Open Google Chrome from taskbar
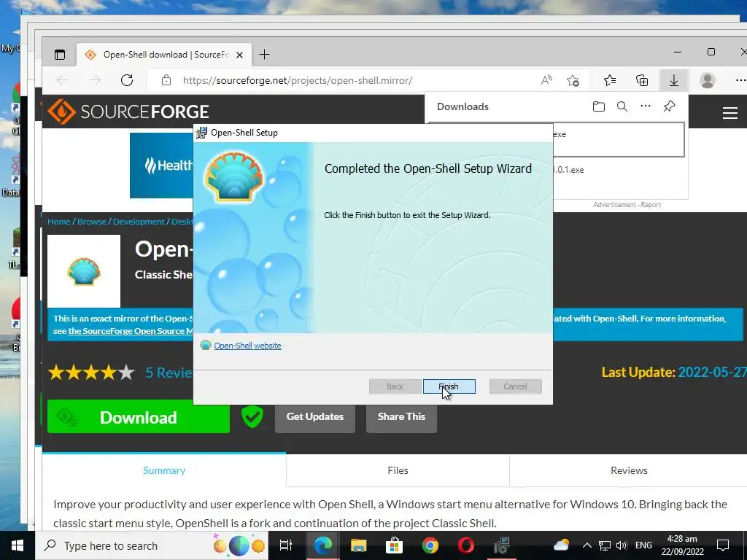Viewport: 747px width, 560px height. point(430,545)
